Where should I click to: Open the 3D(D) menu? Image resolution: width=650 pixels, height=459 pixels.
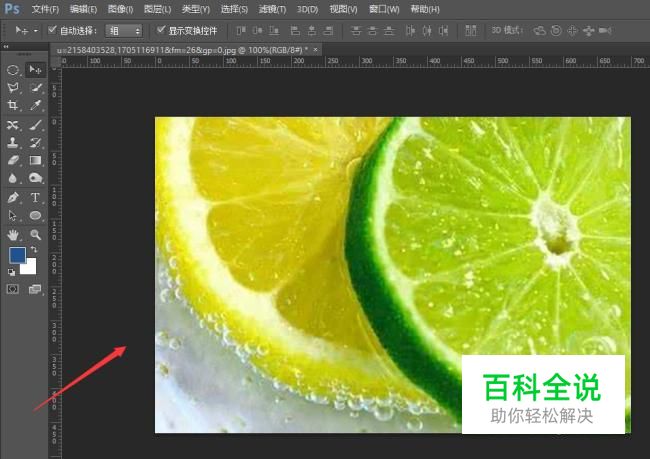point(308,9)
